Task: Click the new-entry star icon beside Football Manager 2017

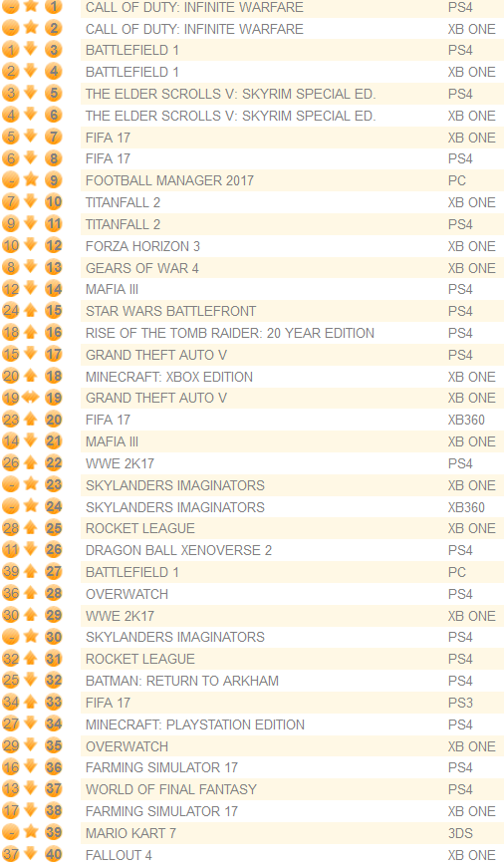Action: point(31,180)
